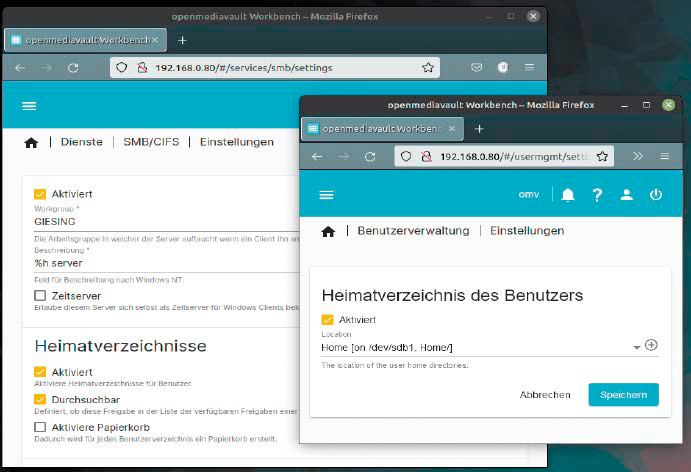Toggle Aktiviert checkbox under Heimatverzeichnisse
The width and height of the screenshot is (691, 472).
(x=40, y=372)
